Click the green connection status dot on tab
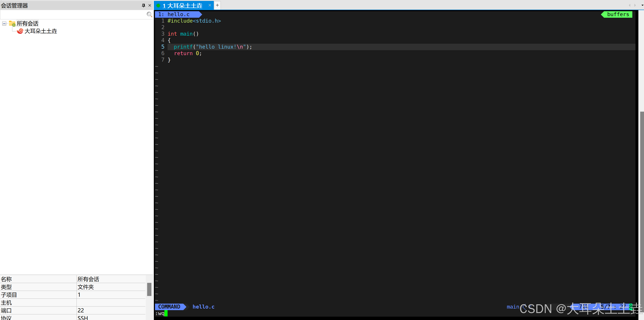The width and height of the screenshot is (644, 320). [158, 5]
